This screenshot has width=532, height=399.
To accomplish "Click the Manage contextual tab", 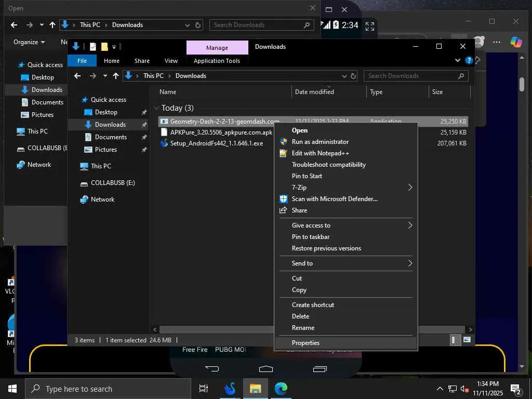I will pyautogui.click(x=217, y=48).
